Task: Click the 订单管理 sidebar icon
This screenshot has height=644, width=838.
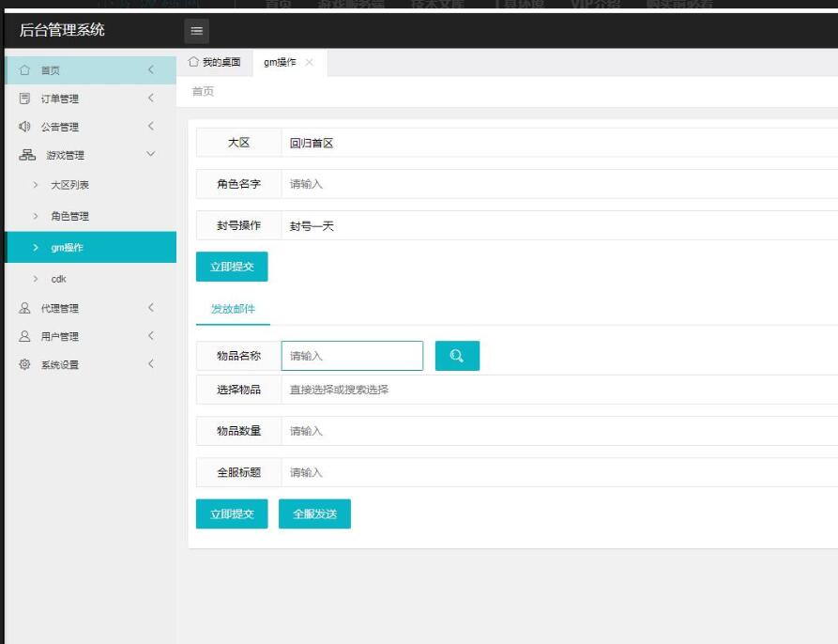Action: (x=25, y=99)
